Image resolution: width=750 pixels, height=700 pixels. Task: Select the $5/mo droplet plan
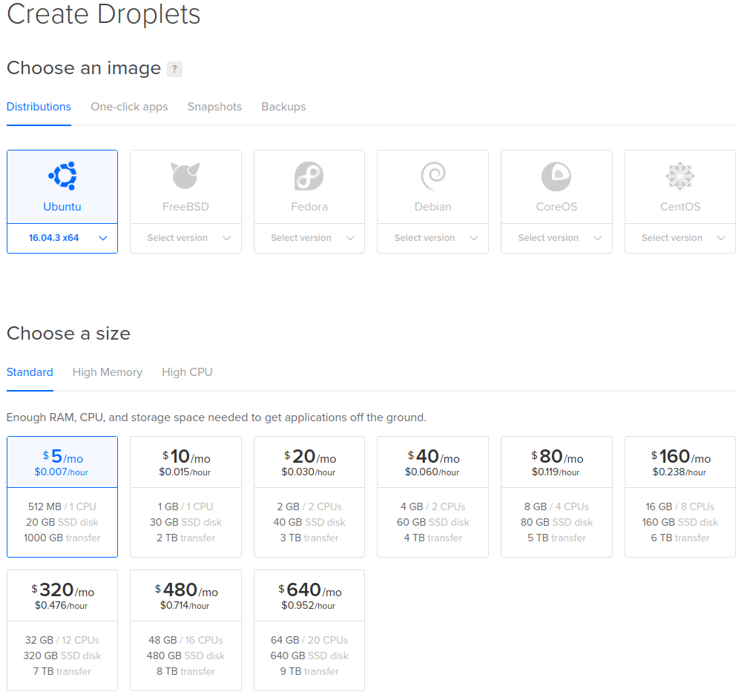62,496
